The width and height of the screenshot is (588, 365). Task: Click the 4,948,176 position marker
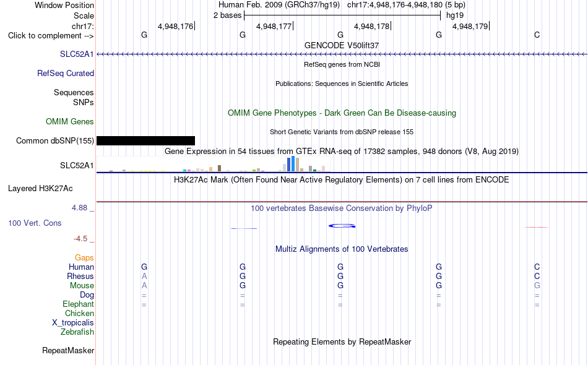point(176,26)
